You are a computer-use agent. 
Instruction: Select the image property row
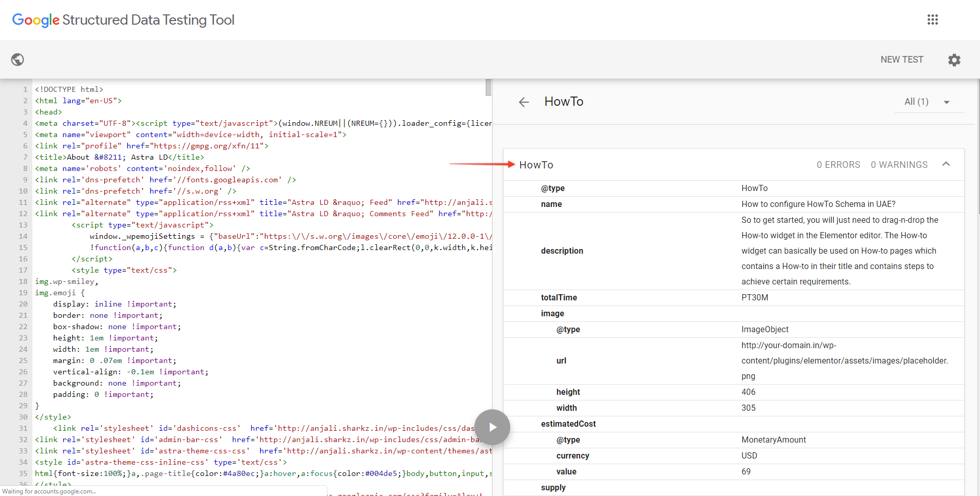(552, 314)
